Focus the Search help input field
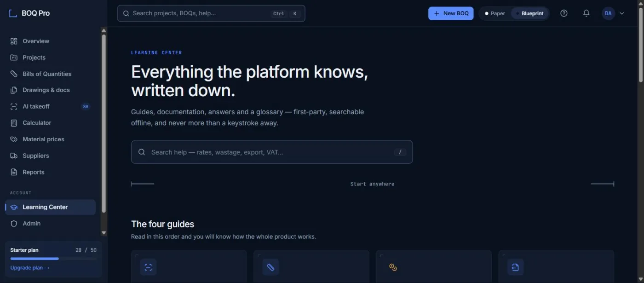Image resolution: width=644 pixels, height=283 pixels. 272,152
